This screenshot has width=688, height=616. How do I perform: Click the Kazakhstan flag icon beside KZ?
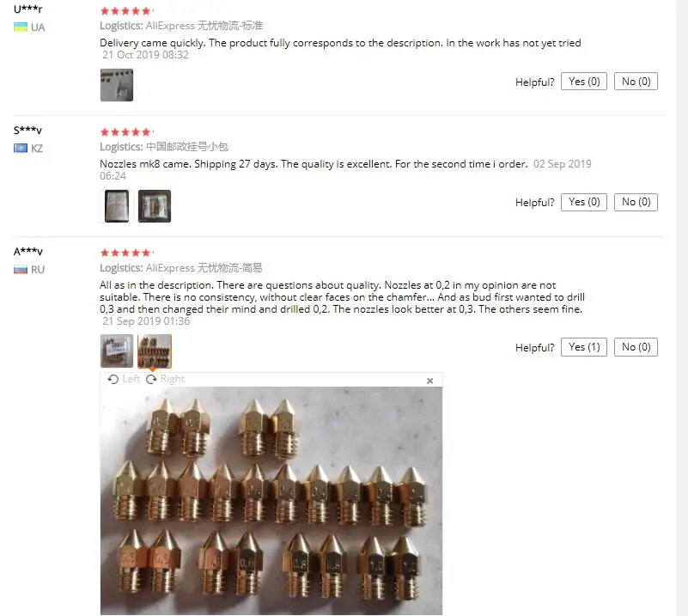pyautogui.click(x=21, y=149)
